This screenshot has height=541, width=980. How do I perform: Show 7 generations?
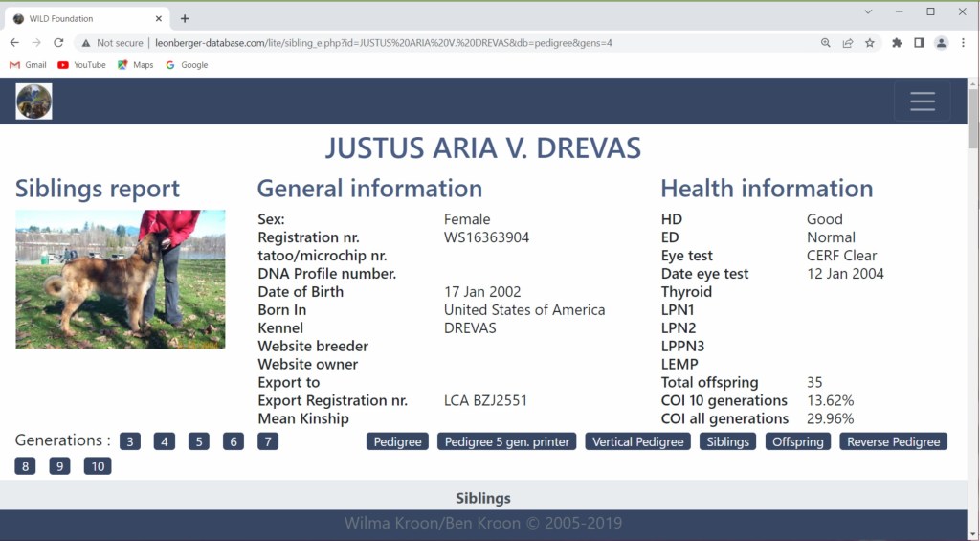268,441
